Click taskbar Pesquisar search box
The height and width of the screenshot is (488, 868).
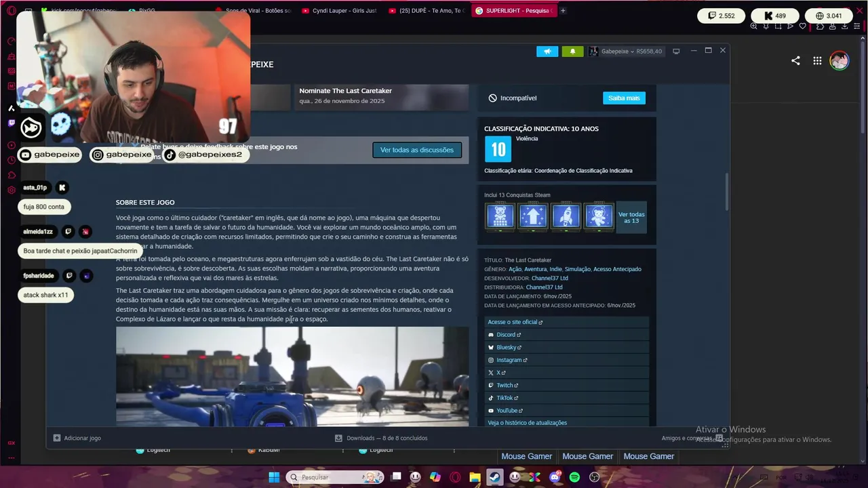click(x=334, y=477)
